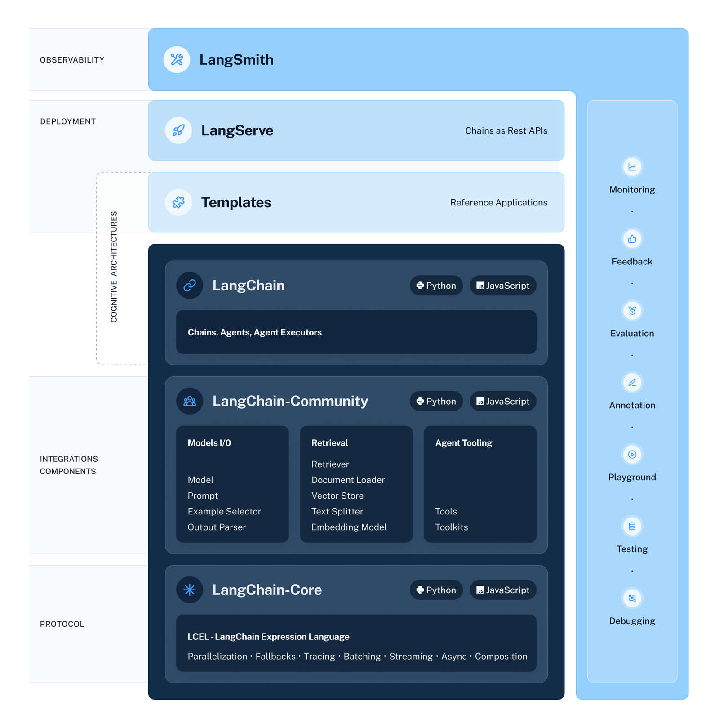
Task: Select the DEPLOYMENT section label
Action: (x=67, y=121)
